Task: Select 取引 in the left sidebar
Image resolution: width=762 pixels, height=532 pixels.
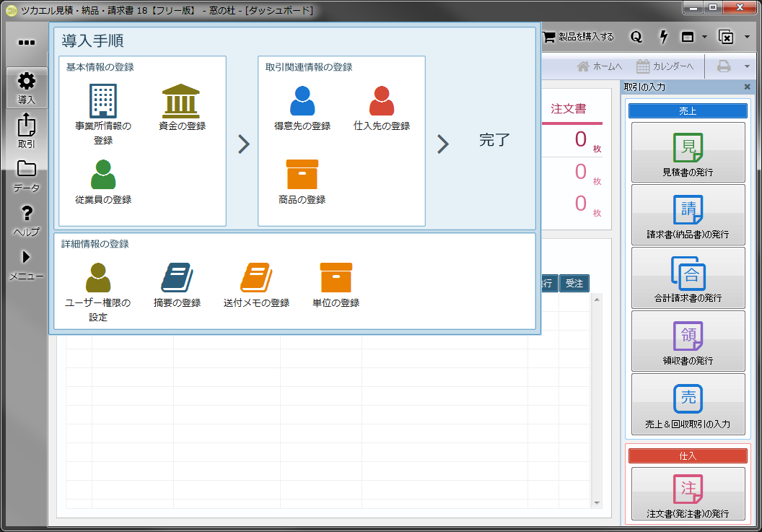Action: 27,131
